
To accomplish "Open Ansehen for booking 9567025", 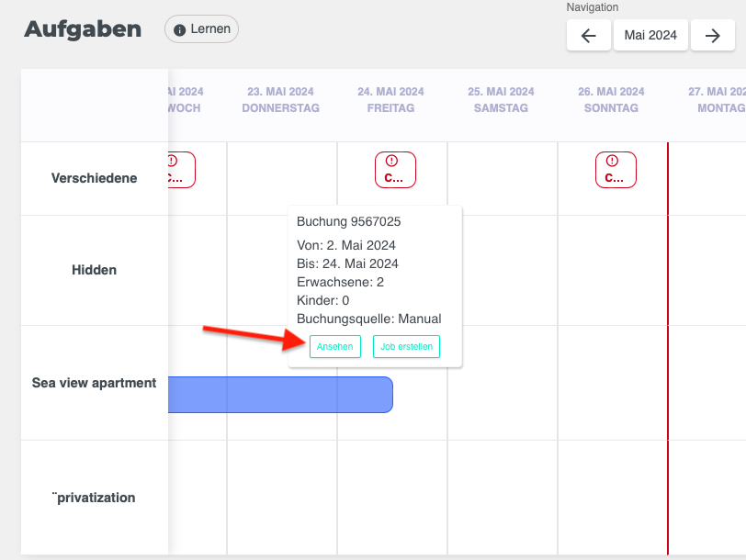I will (x=335, y=346).
